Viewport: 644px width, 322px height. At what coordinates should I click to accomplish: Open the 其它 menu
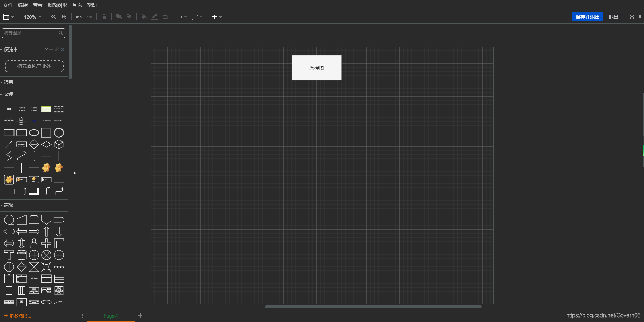click(x=77, y=5)
